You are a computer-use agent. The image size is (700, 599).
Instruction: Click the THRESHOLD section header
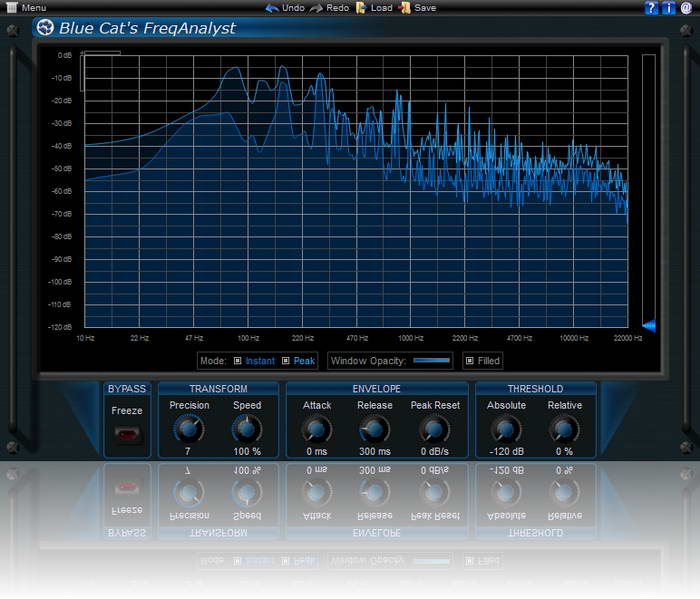click(535, 389)
